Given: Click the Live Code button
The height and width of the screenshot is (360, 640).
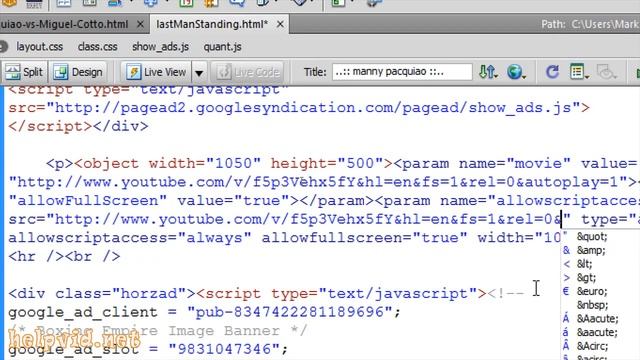Looking at the screenshot, I should (x=248, y=72).
